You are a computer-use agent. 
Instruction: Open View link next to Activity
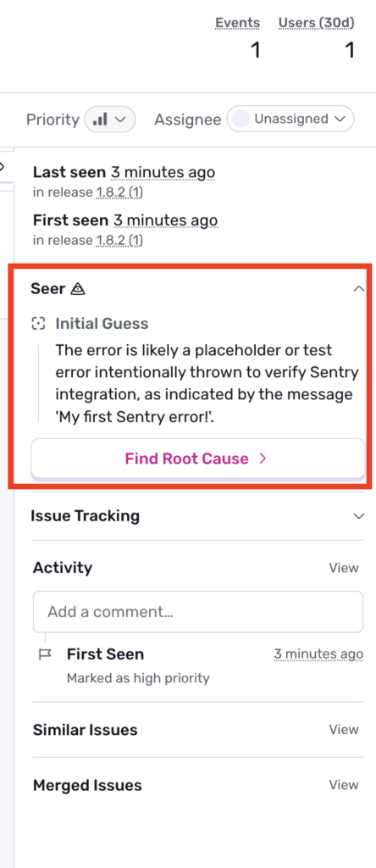[x=344, y=568]
